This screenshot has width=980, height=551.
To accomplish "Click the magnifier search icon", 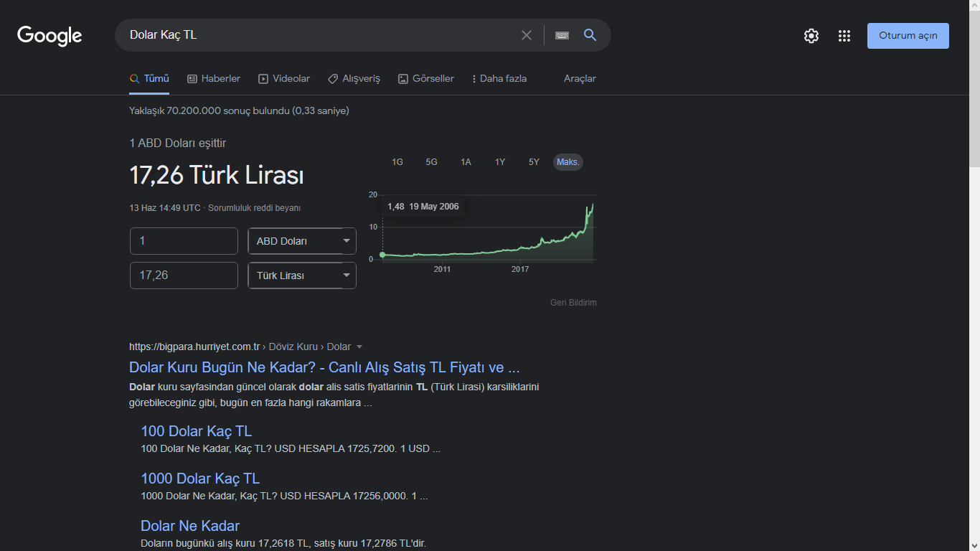I will tap(590, 35).
